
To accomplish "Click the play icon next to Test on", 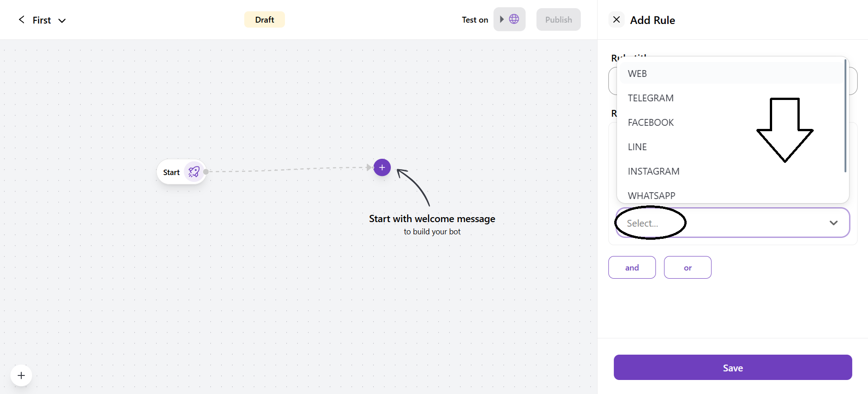I will (502, 19).
